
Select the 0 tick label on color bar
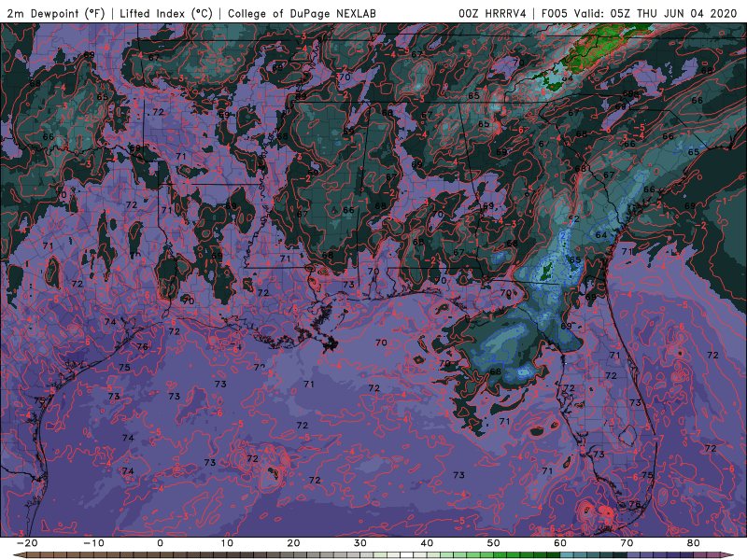(160, 543)
